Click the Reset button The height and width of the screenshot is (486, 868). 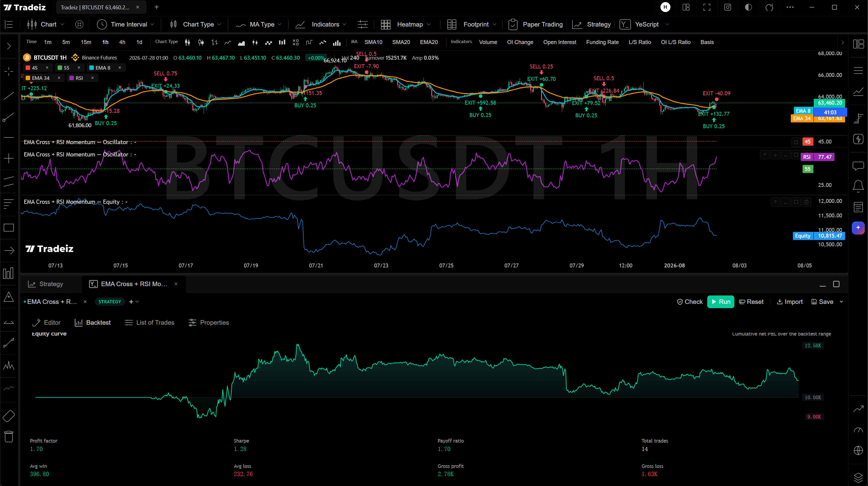751,302
